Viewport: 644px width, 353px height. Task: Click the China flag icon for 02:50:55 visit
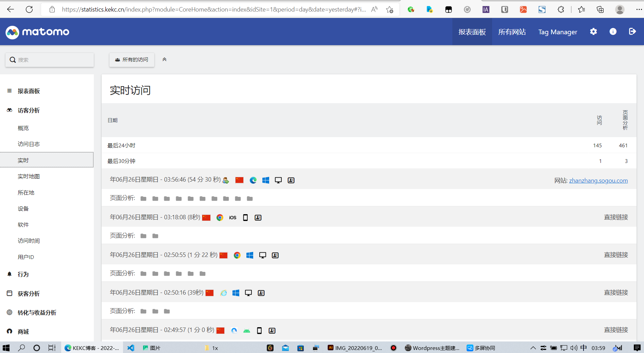pyautogui.click(x=223, y=255)
